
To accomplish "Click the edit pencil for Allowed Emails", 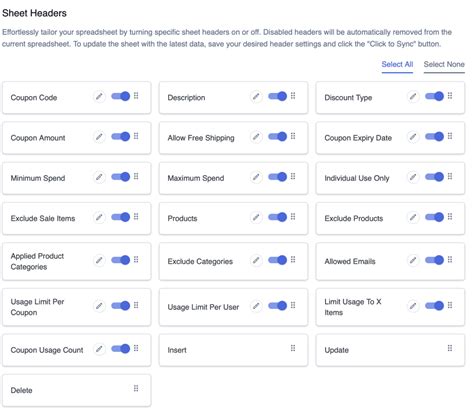I will pos(413,260).
